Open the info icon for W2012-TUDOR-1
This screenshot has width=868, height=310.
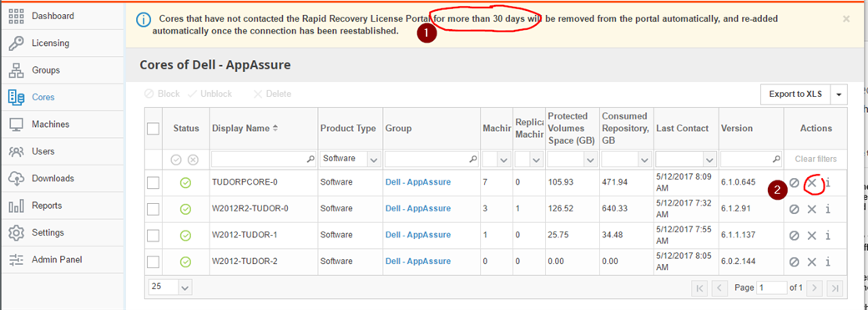828,236
